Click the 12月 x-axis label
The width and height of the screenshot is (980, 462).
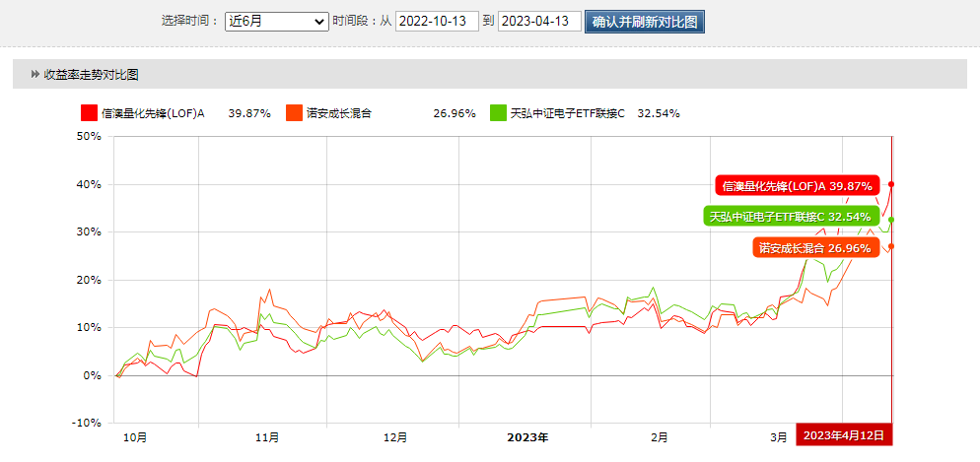(x=395, y=437)
